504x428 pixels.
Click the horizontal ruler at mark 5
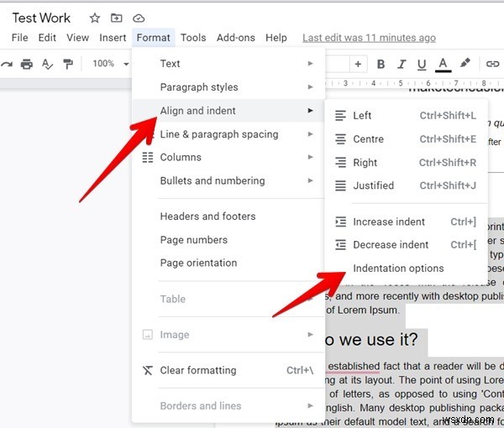tap(401, 83)
